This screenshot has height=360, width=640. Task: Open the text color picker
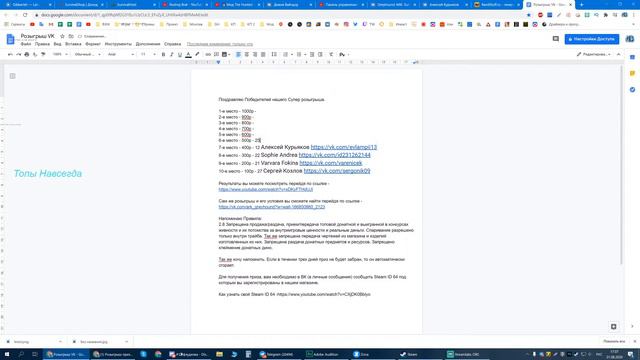(188, 54)
